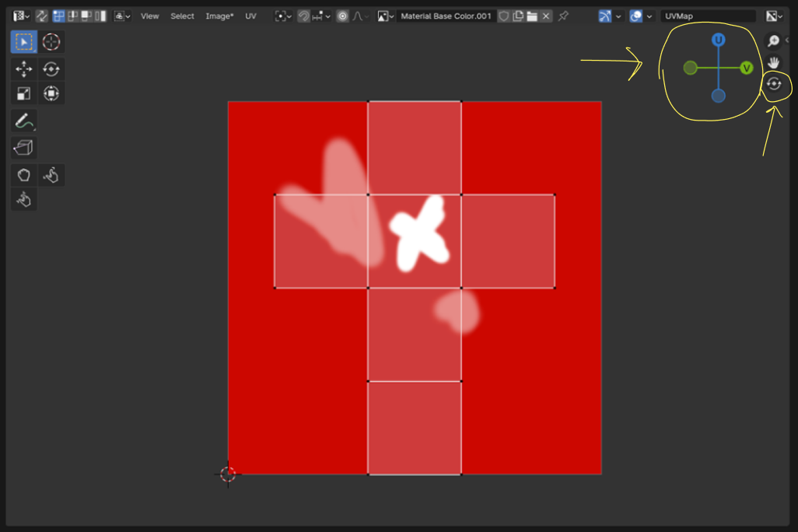Select the Grab sculpt tool
This screenshot has width=798, height=532.
coord(23,175)
